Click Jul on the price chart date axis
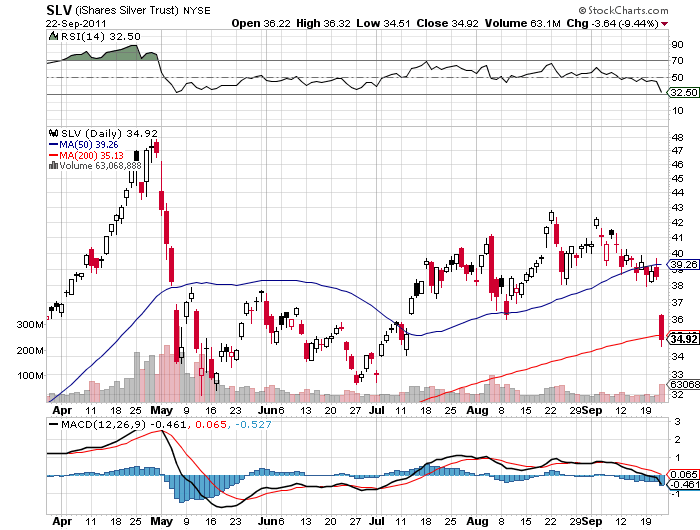 [377, 410]
